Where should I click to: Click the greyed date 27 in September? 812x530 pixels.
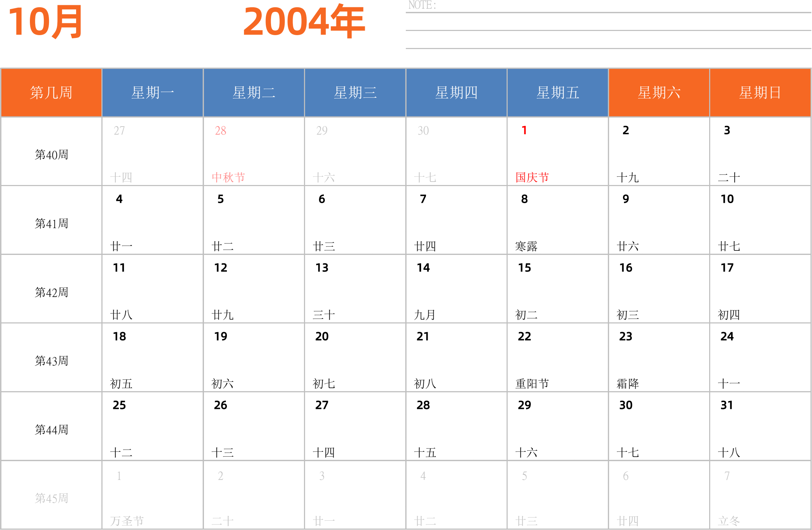point(119,130)
